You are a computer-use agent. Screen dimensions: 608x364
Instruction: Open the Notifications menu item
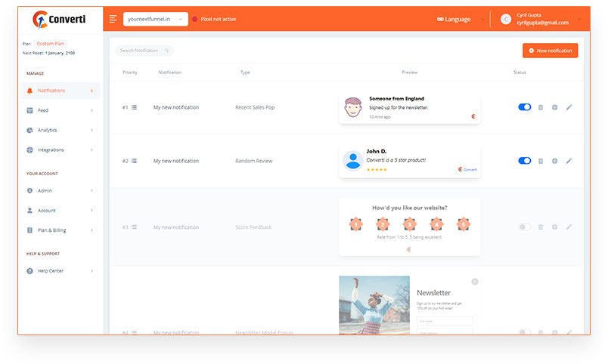(x=60, y=91)
